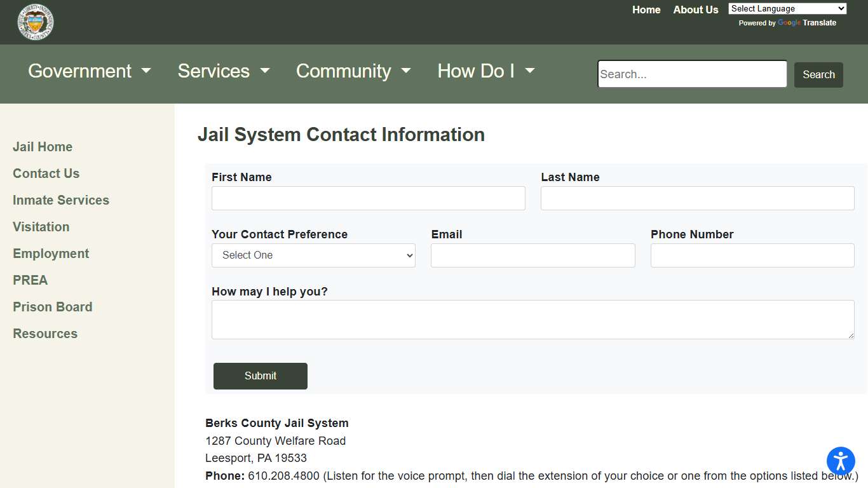
Task: Open the How Do I menu
Action: click(x=485, y=71)
